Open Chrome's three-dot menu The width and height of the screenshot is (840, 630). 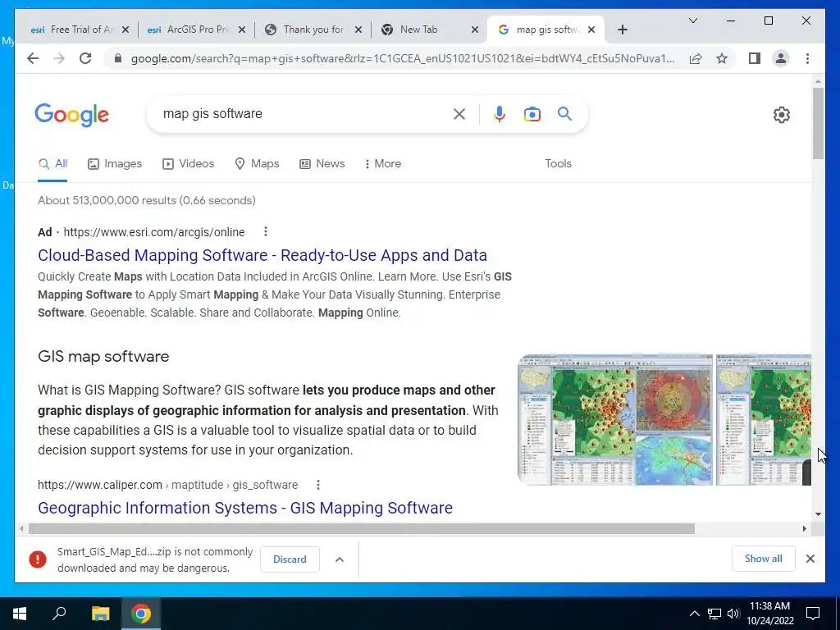[807, 58]
